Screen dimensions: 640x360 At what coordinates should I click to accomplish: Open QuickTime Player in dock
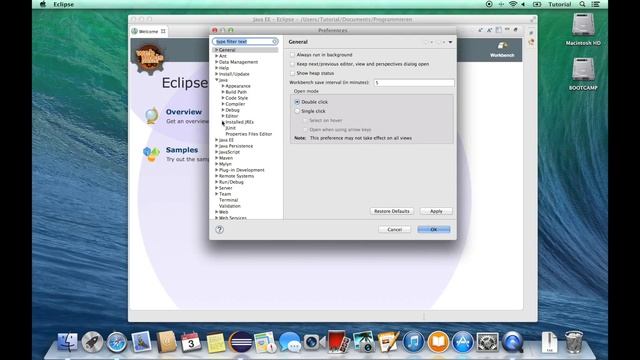512,342
